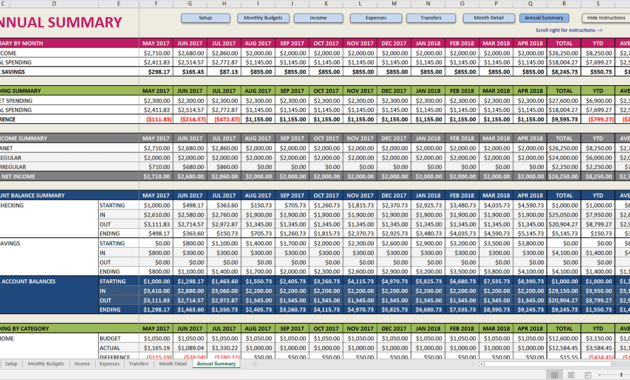Click the ($799.27) YTD difference cell
This screenshot has height=380, width=630.
tap(598, 119)
